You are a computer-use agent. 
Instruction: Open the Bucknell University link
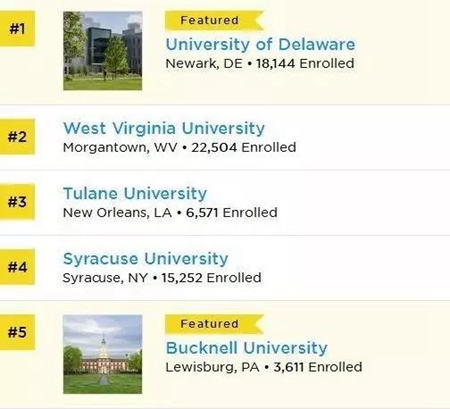tap(247, 348)
